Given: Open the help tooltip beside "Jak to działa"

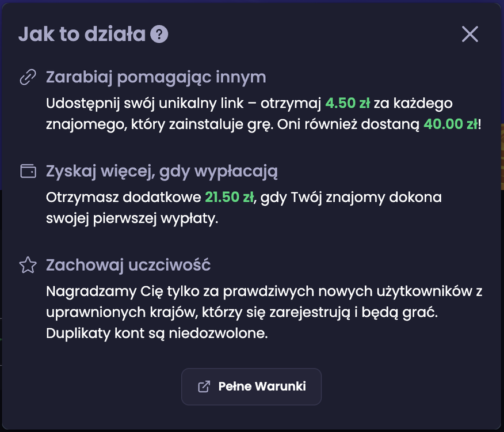Looking at the screenshot, I should tap(159, 33).
